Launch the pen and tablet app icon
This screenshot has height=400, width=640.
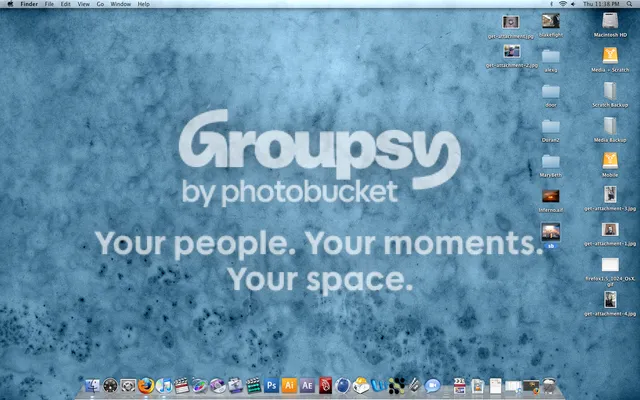(415, 385)
